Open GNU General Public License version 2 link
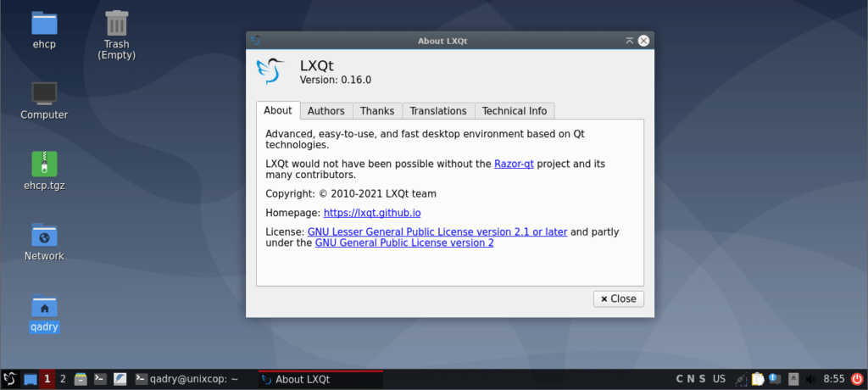Screen dimensions: 868x390 pos(404,242)
